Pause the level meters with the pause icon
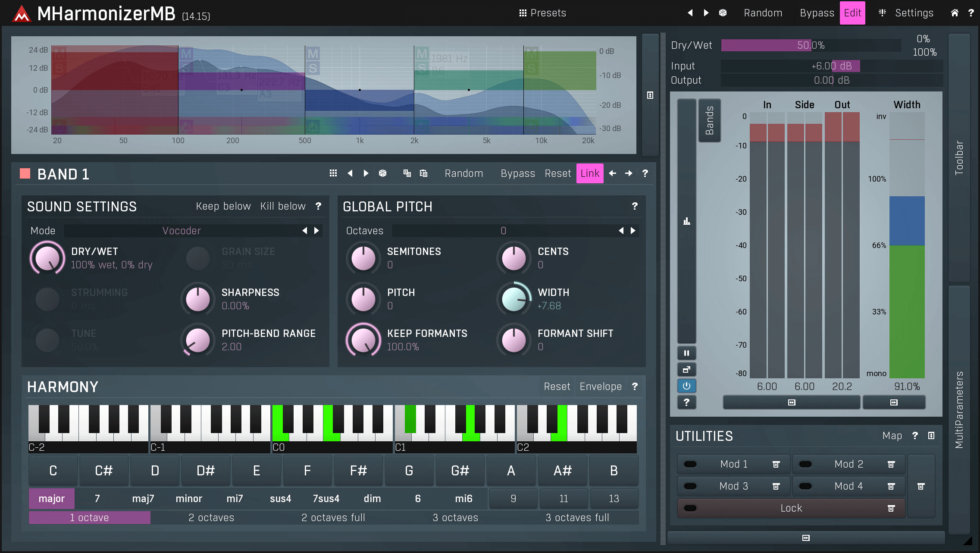 687,353
